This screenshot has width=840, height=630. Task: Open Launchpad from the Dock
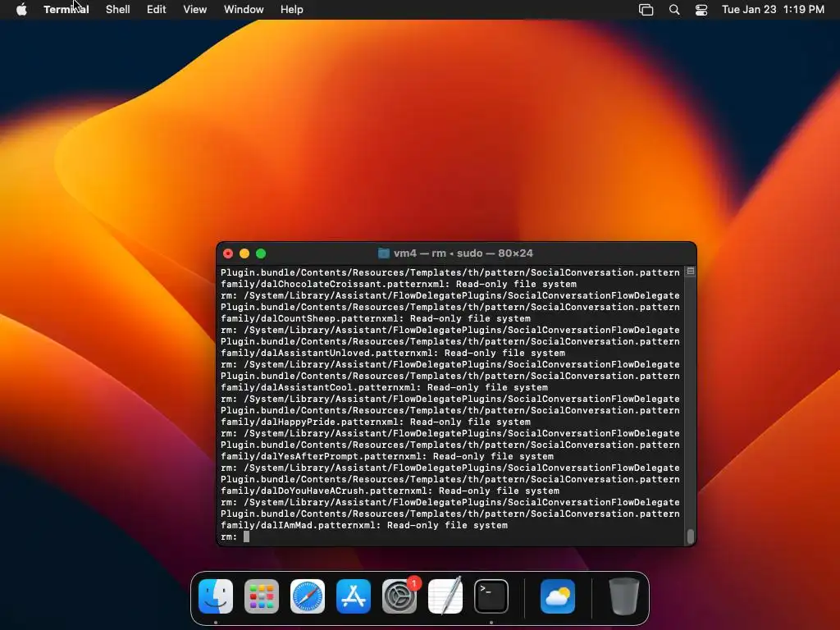262,596
